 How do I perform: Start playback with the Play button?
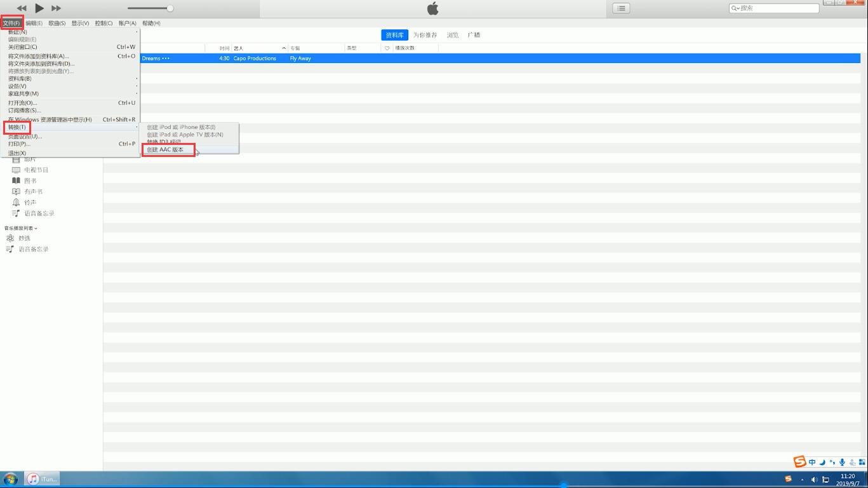[39, 8]
